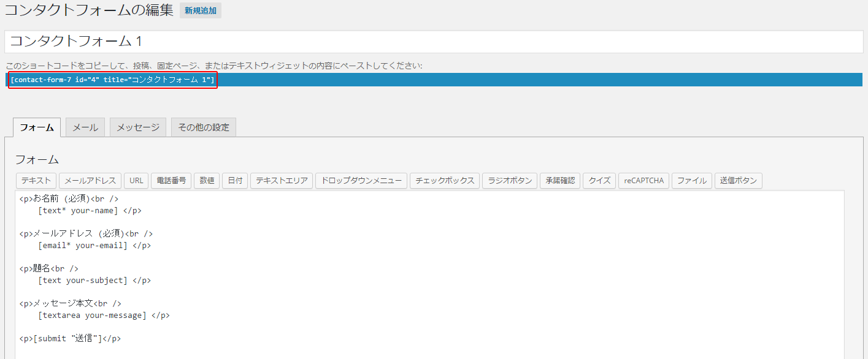Click the shortcode copy instruction text
Viewport: 868px width, 359px height.
213,66
